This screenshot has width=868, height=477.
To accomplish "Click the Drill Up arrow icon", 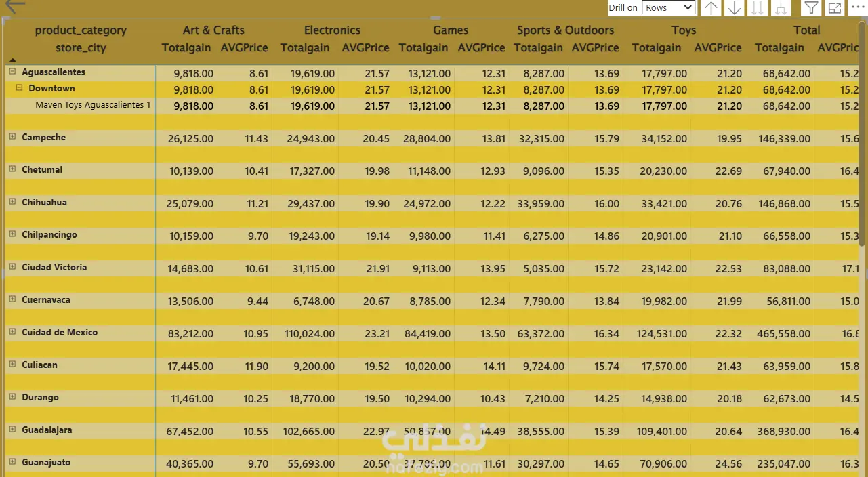I will 711,8.
